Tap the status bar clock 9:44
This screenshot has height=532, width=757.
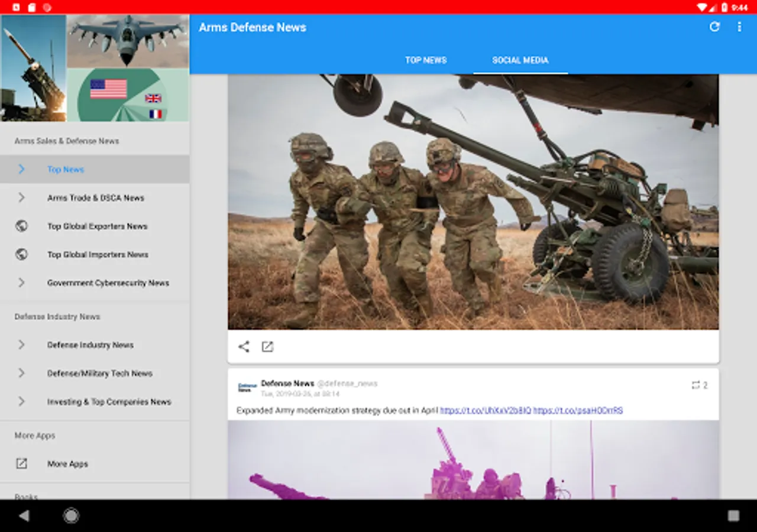point(740,7)
